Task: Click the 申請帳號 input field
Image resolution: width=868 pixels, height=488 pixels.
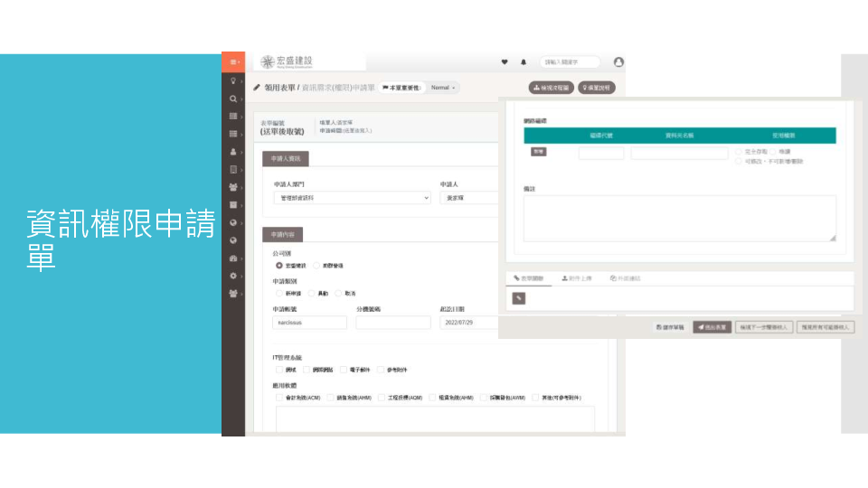Action: [309, 323]
